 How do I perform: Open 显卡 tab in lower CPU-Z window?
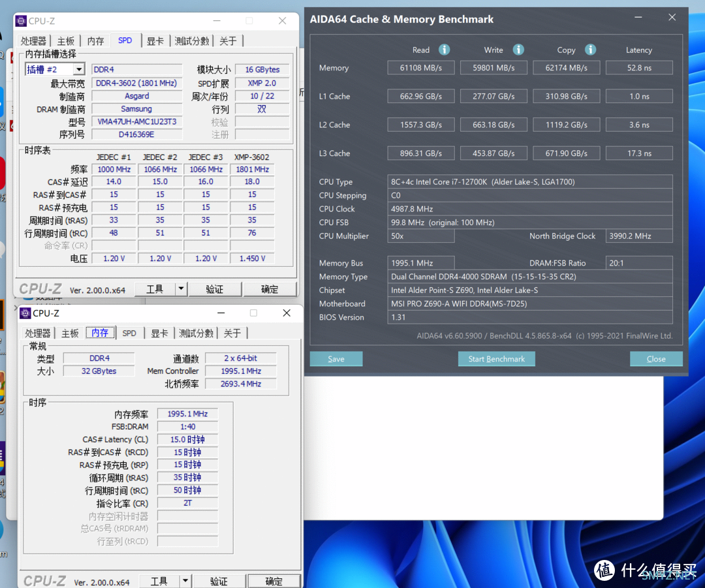[x=160, y=333]
